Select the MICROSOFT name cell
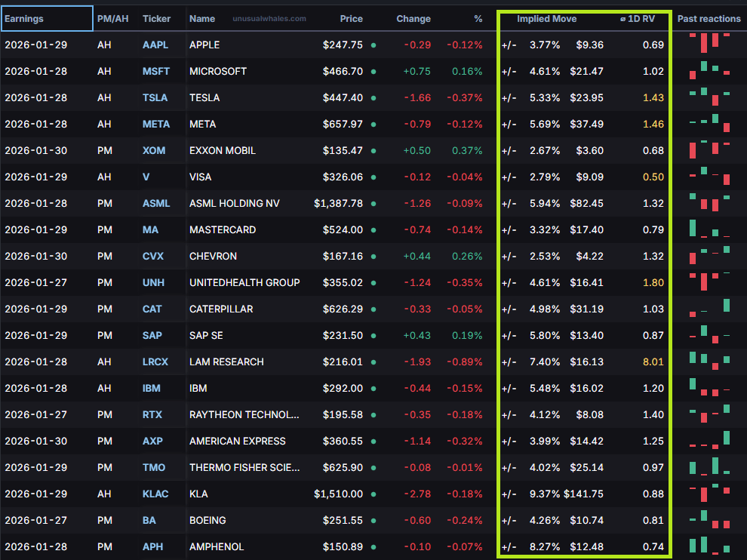 pyautogui.click(x=218, y=71)
